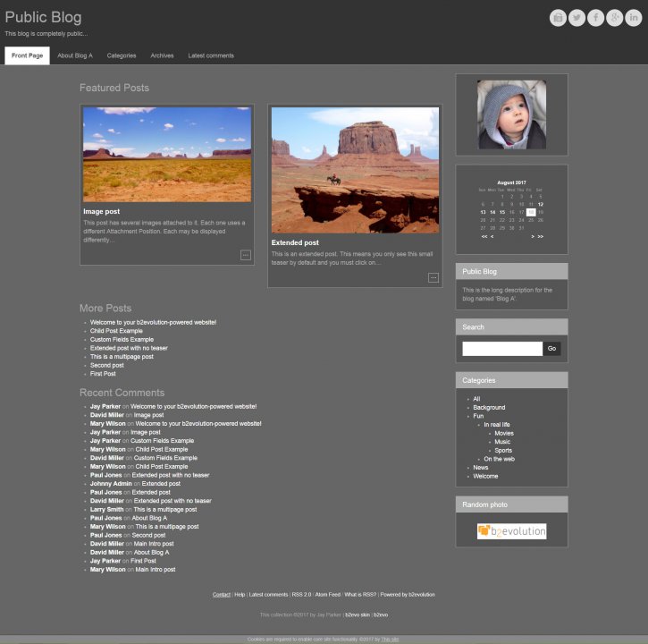Select the Background category
This screenshot has width=648, height=644.
[489, 407]
